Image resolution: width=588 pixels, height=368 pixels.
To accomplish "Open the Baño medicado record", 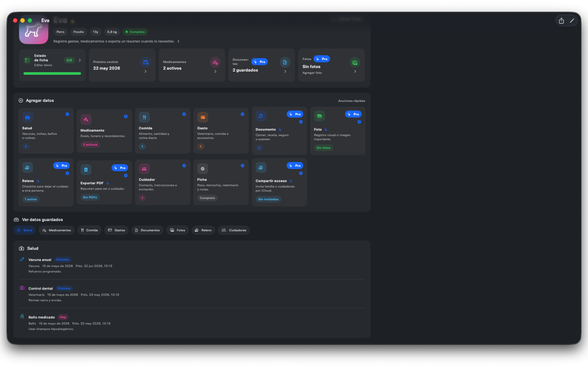I will [x=192, y=323].
